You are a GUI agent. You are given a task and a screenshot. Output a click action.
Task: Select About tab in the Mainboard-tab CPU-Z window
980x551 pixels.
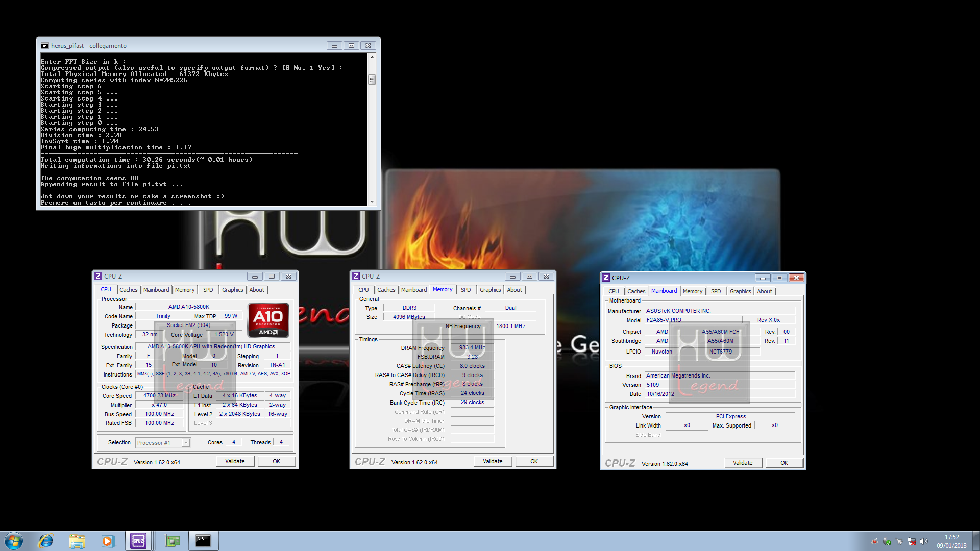(765, 291)
